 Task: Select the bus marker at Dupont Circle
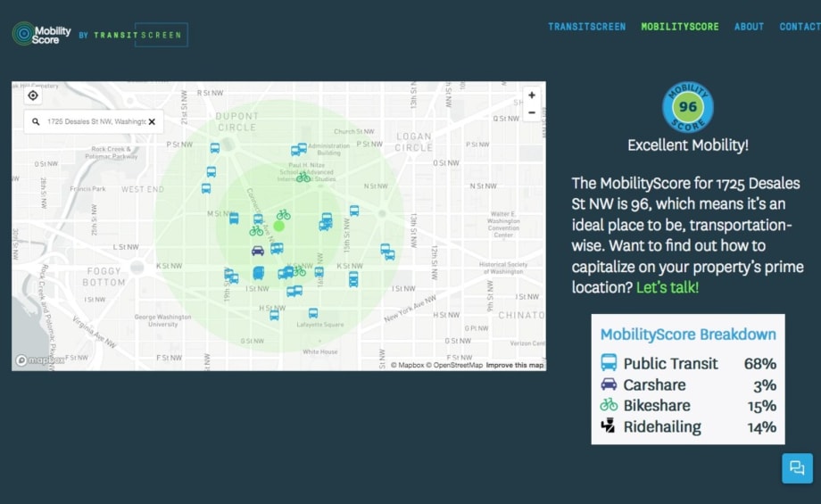215,148
